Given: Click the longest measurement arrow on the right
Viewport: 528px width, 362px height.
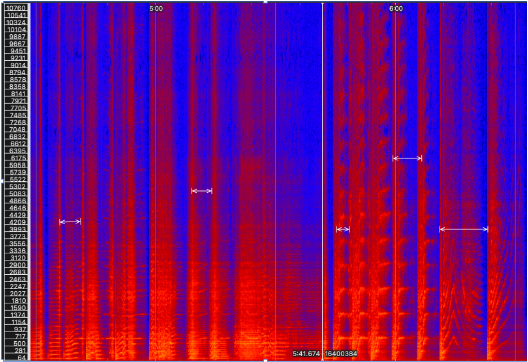Looking at the screenshot, I should [x=464, y=229].
